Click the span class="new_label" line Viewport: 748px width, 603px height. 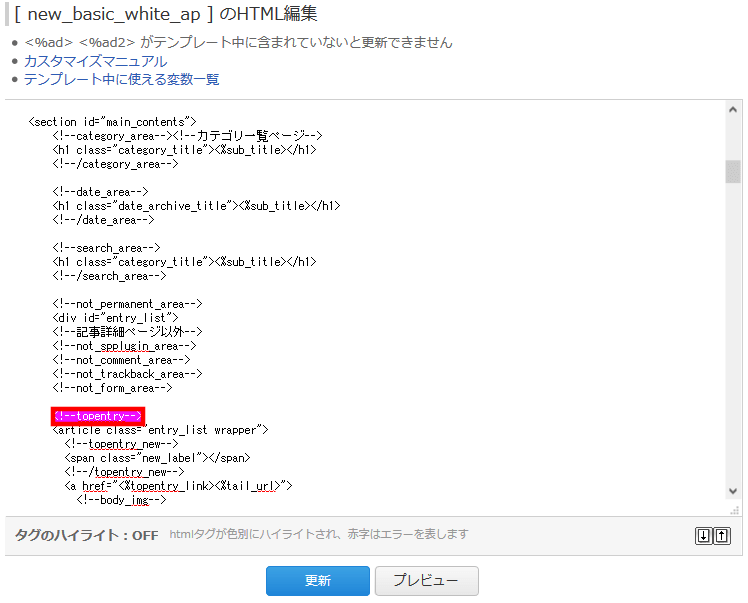[x=157, y=458]
